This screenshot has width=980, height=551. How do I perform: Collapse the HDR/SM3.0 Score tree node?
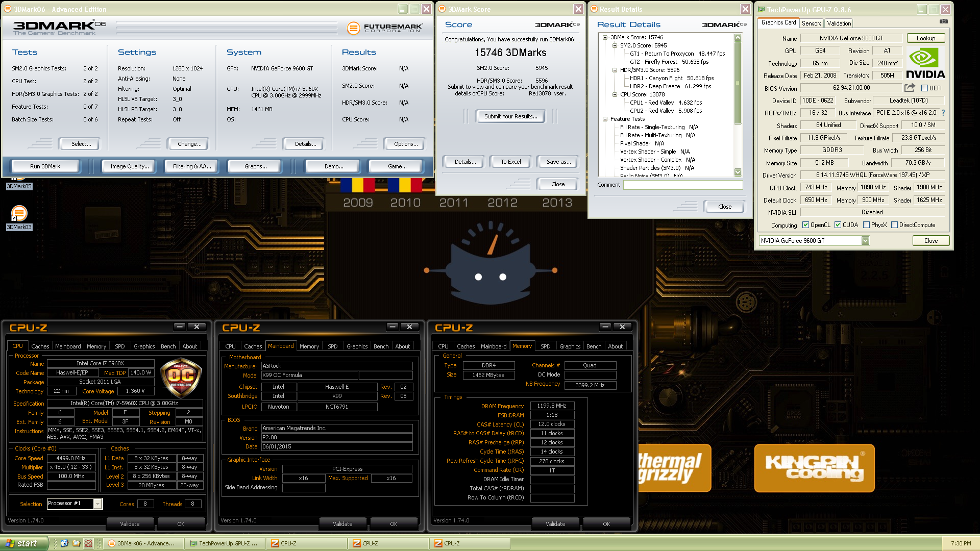tap(615, 70)
